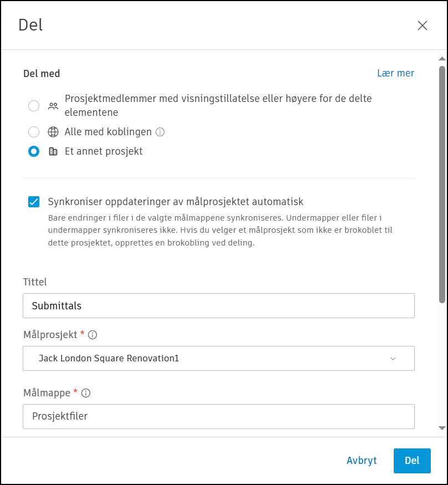Viewport: 448px width, 485px height.
Task: Select Et annet prosjekt radio button
Action: [x=34, y=151]
